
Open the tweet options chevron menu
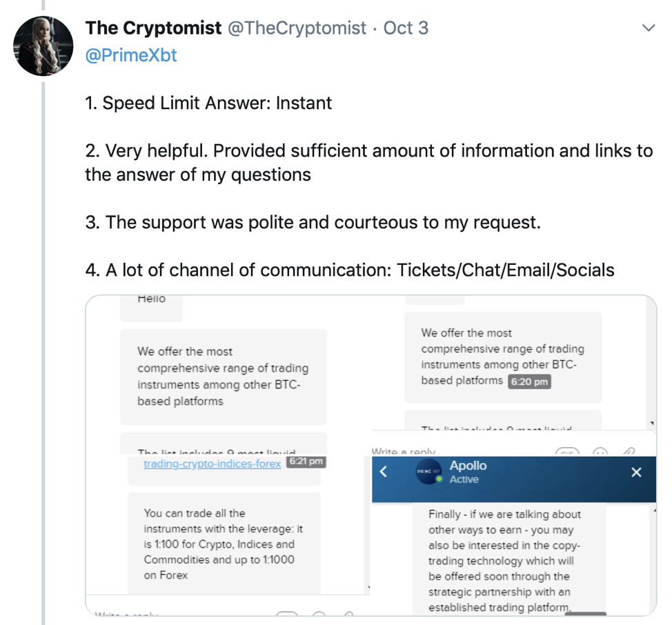pyautogui.click(x=648, y=28)
